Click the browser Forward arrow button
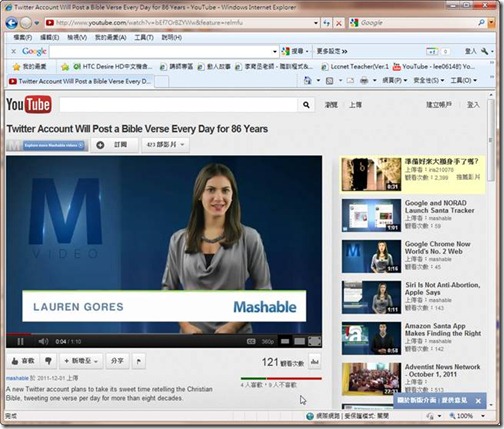The width and height of the screenshot is (504, 429). pos(26,23)
